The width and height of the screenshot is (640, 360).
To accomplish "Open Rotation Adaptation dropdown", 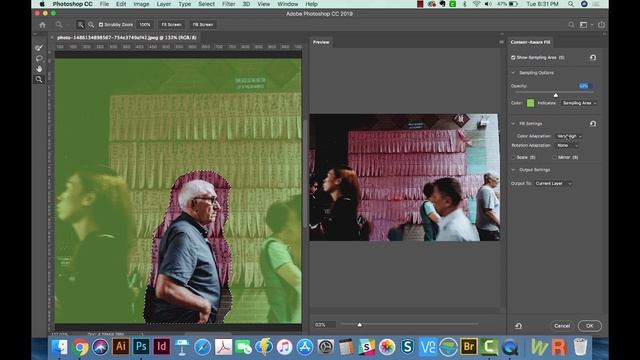I will [567, 145].
